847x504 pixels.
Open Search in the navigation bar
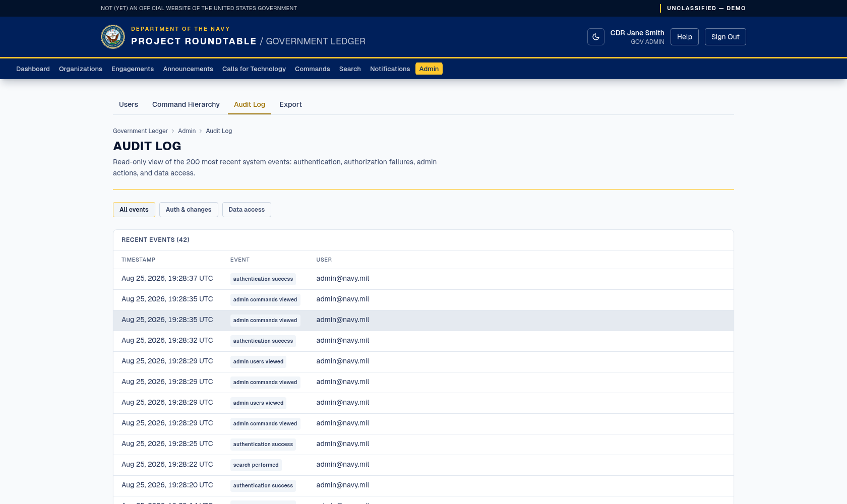[x=350, y=69]
